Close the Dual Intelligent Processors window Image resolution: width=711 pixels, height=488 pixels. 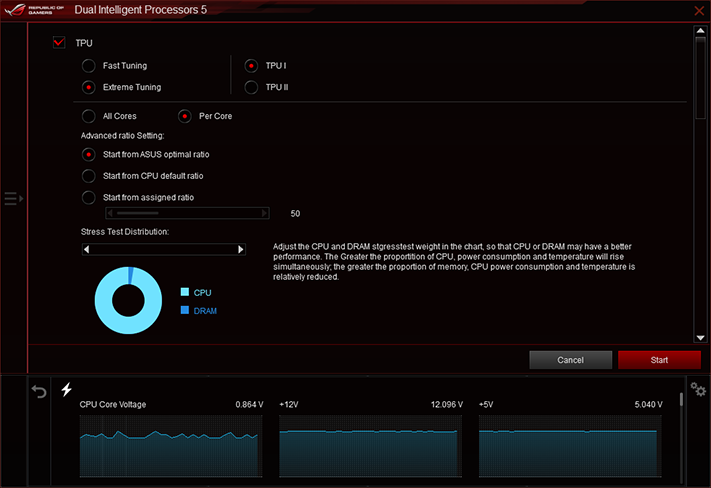tap(699, 10)
